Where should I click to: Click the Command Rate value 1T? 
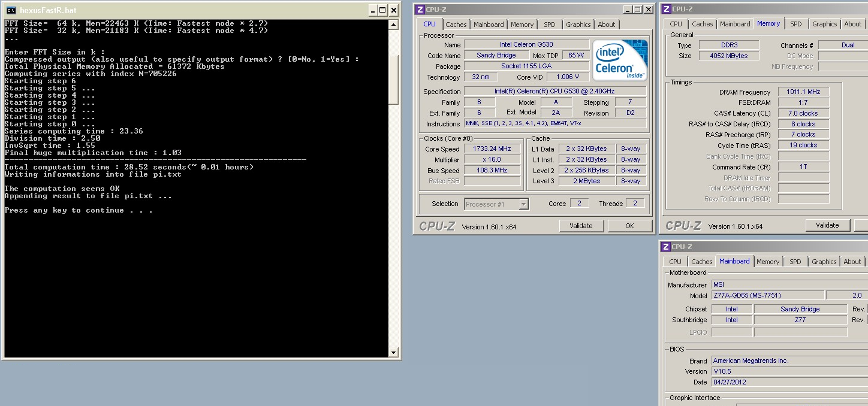point(803,166)
